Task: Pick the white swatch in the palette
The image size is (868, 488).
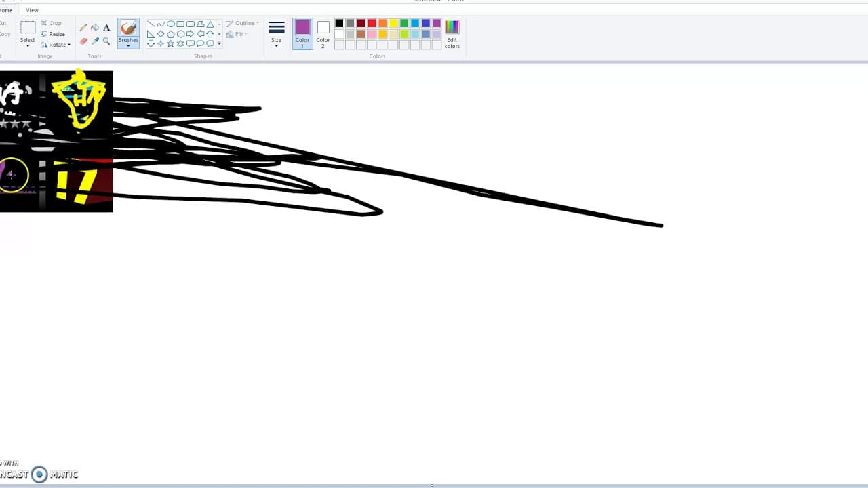Action: pyautogui.click(x=339, y=34)
